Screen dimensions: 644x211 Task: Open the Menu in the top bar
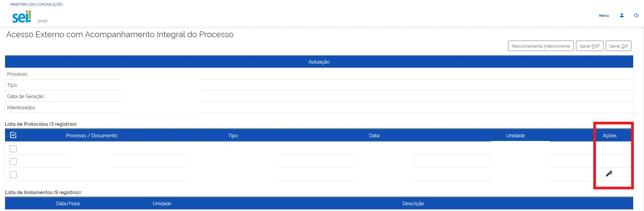604,16
